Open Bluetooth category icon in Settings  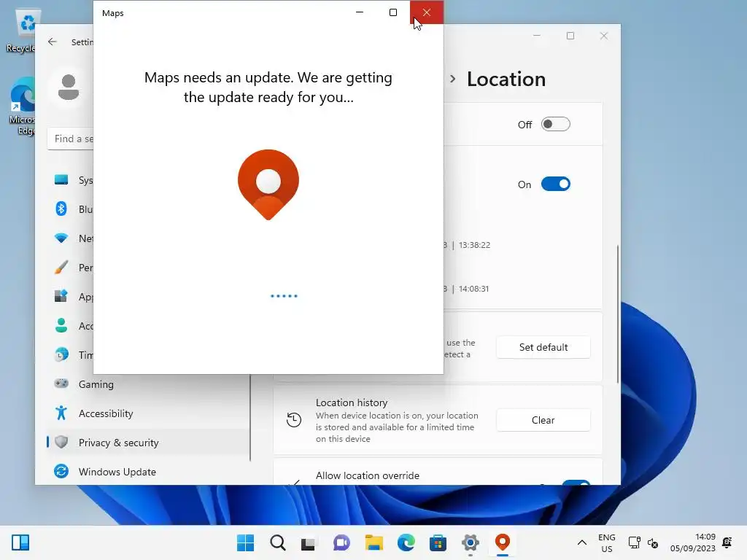click(x=61, y=209)
